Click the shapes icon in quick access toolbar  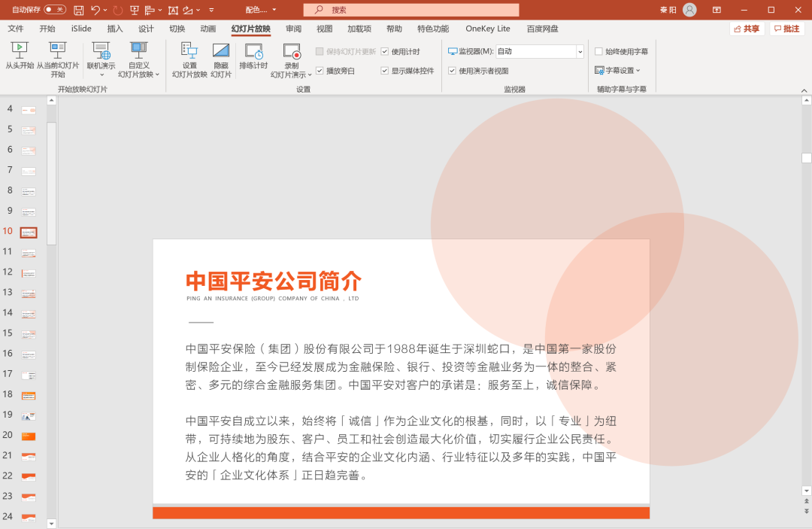point(188,10)
